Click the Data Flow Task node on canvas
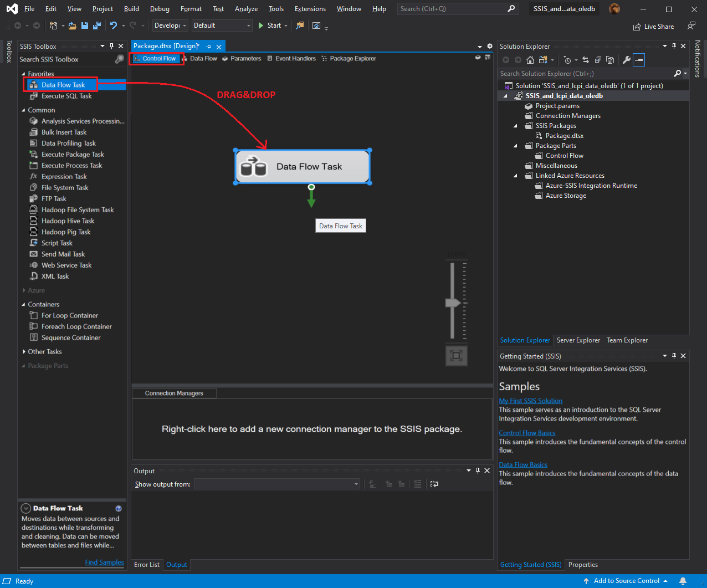Screen dimensions: 707x588 click(303, 166)
